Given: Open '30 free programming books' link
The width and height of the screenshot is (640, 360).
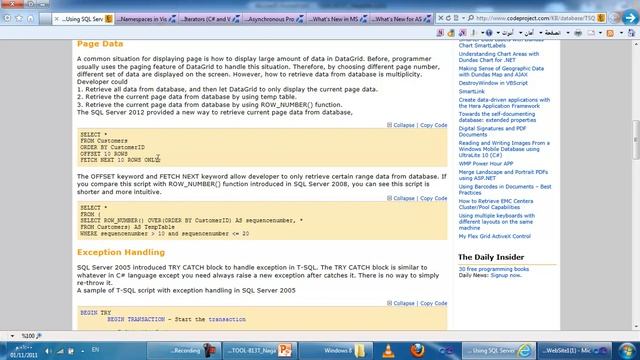Looking at the screenshot, I should pos(493,269).
